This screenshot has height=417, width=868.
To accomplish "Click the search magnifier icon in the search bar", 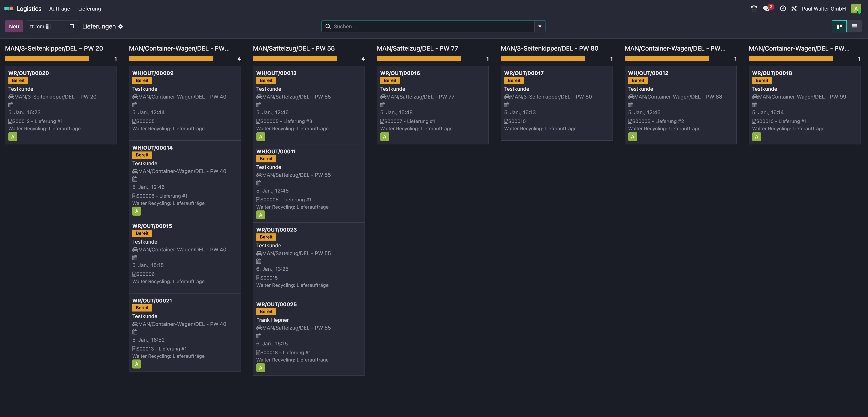I will point(328,26).
